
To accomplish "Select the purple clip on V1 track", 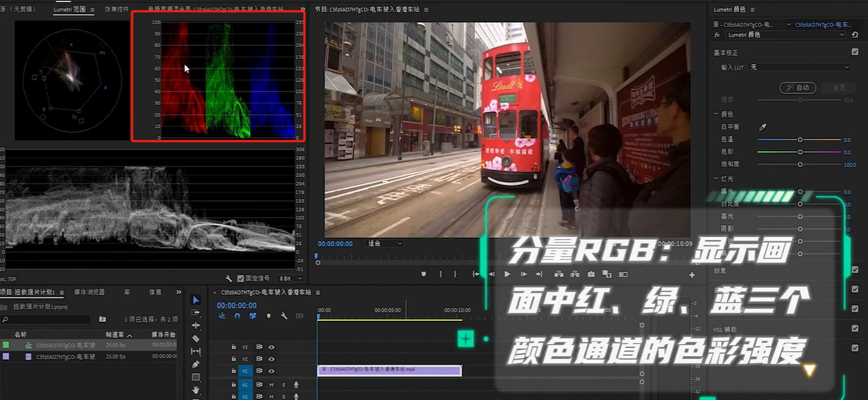I will tap(389, 370).
